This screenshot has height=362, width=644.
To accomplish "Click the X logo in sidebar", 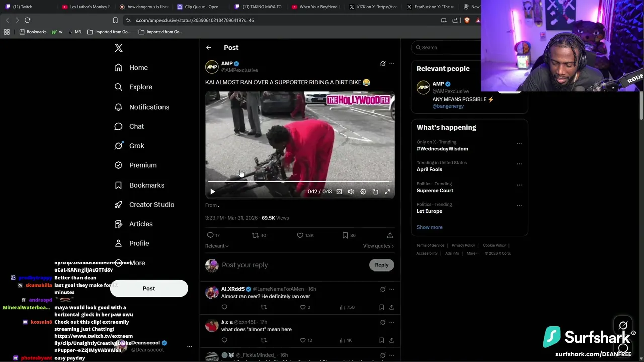I will (119, 48).
